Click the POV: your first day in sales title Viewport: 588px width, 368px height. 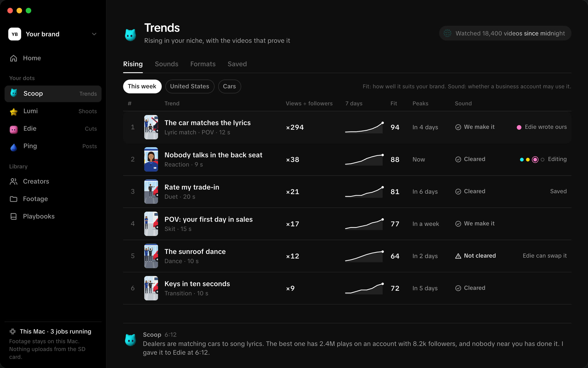208,219
